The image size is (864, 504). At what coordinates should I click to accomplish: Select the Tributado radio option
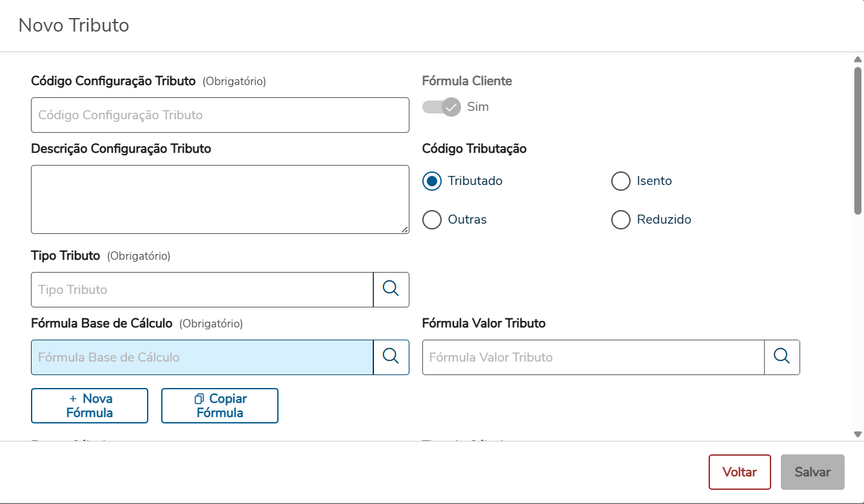[432, 181]
